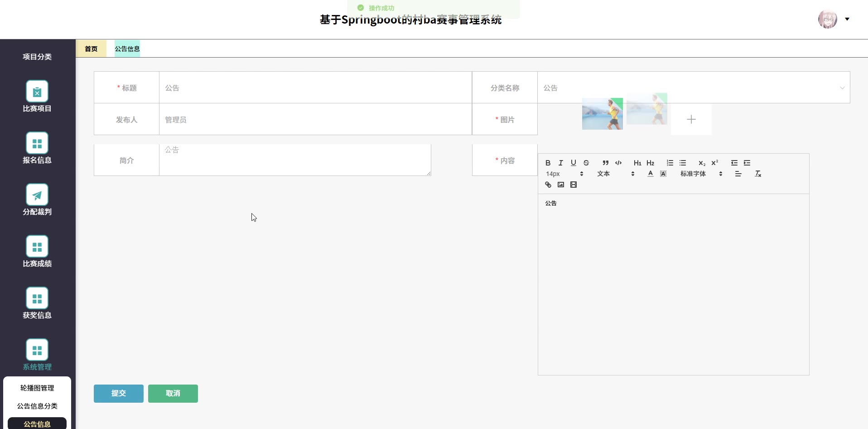
Task: Focus the 标题 title input field
Action: point(315,88)
